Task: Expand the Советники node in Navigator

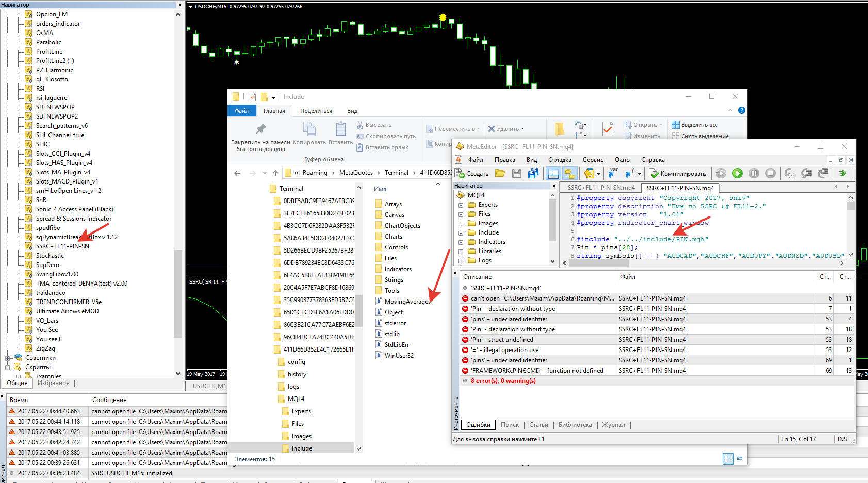Action: point(8,358)
